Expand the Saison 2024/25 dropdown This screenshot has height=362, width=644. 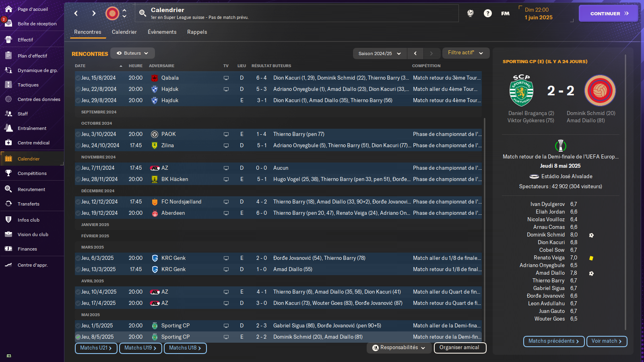379,53
